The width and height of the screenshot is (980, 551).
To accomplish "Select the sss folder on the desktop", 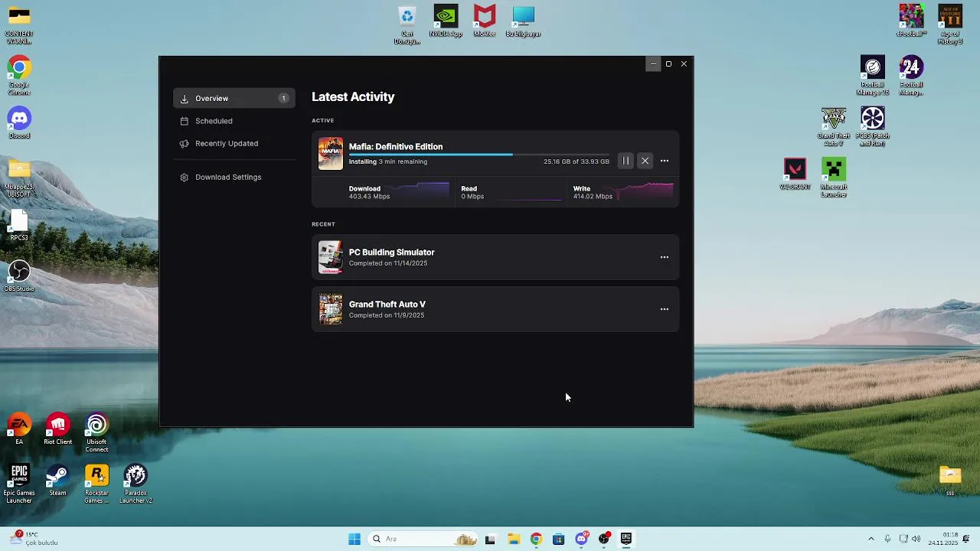I will click(x=950, y=481).
